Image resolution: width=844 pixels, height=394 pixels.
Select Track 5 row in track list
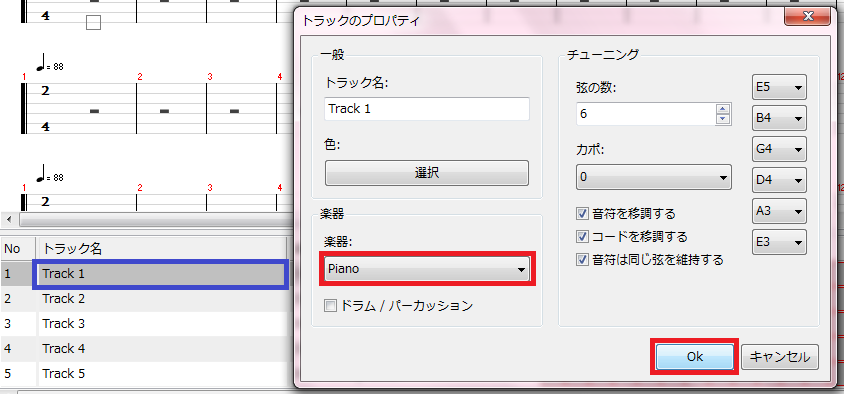tap(145, 374)
